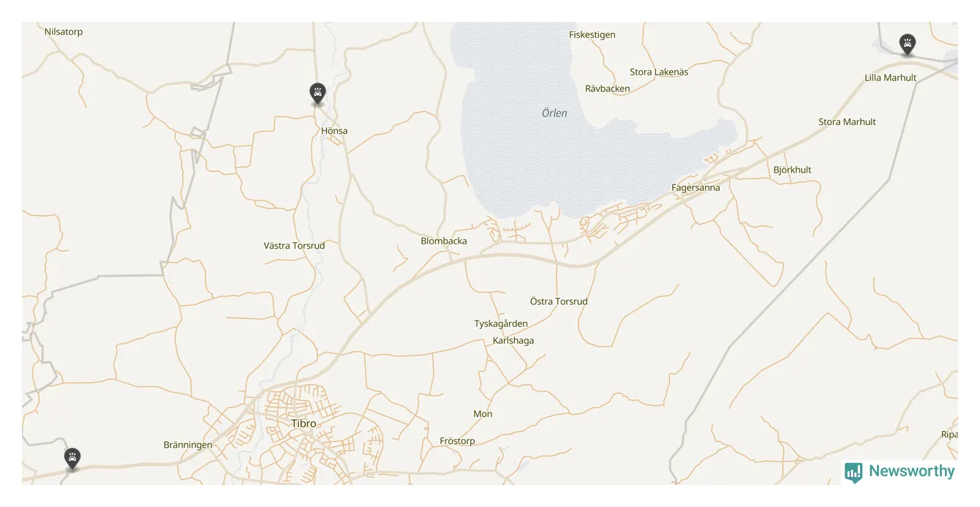The image size is (980, 507).
Task: Click the car marker near Lilla Marhult
Action: pos(908,45)
